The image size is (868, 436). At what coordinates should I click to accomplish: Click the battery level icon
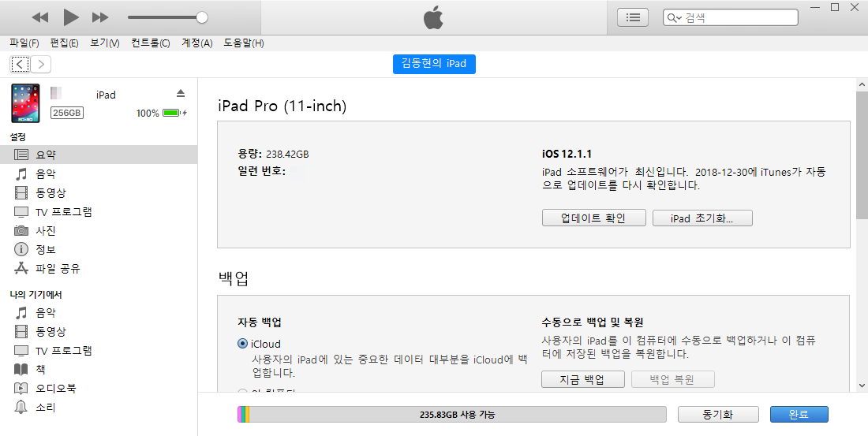click(172, 113)
